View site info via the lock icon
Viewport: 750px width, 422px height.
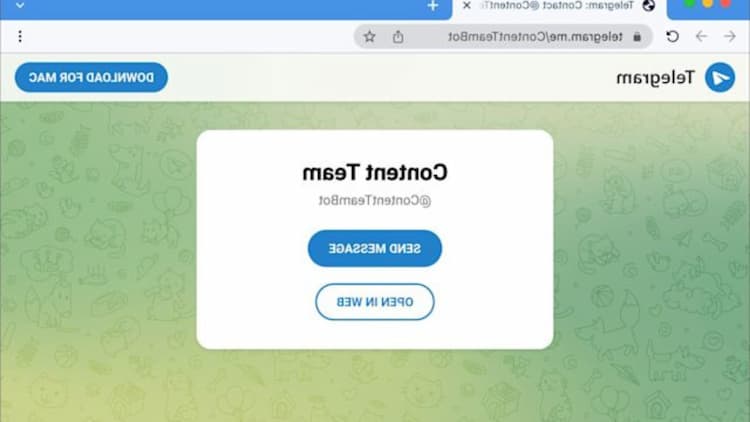(x=637, y=37)
